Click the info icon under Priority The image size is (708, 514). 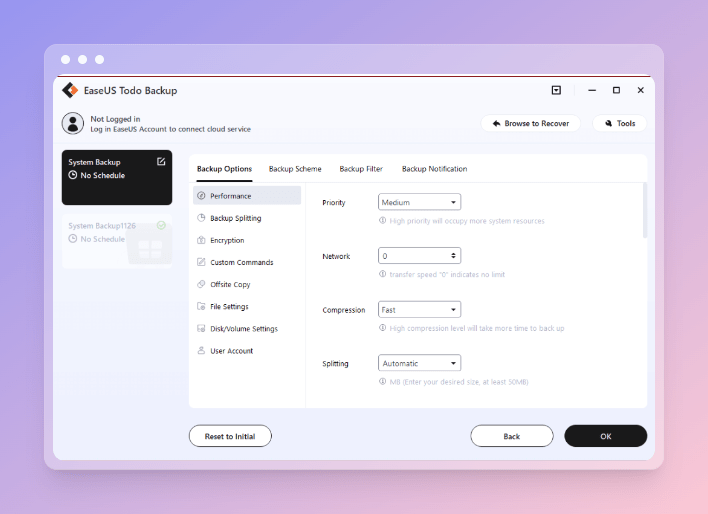(382, 220)
